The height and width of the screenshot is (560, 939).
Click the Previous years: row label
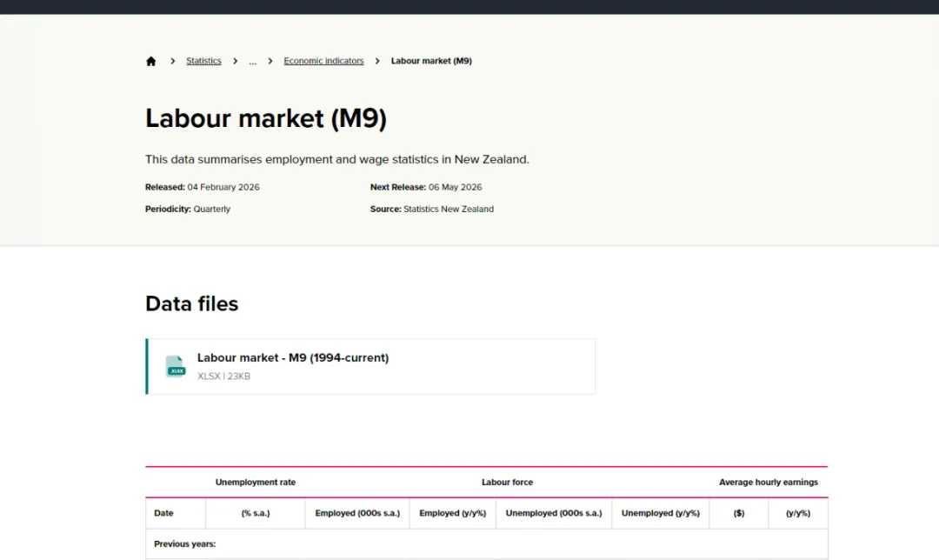pyautogui.click(x=185, y=543)
